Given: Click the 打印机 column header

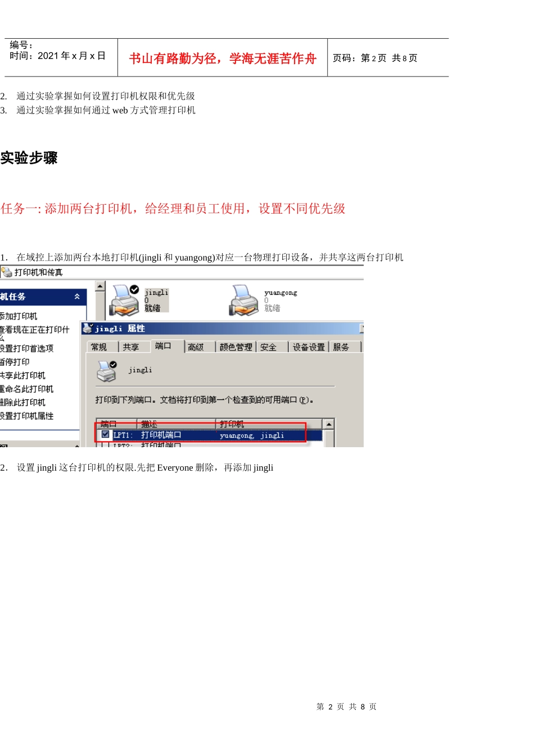Looking at the screenshot, I should pos(270,424).
